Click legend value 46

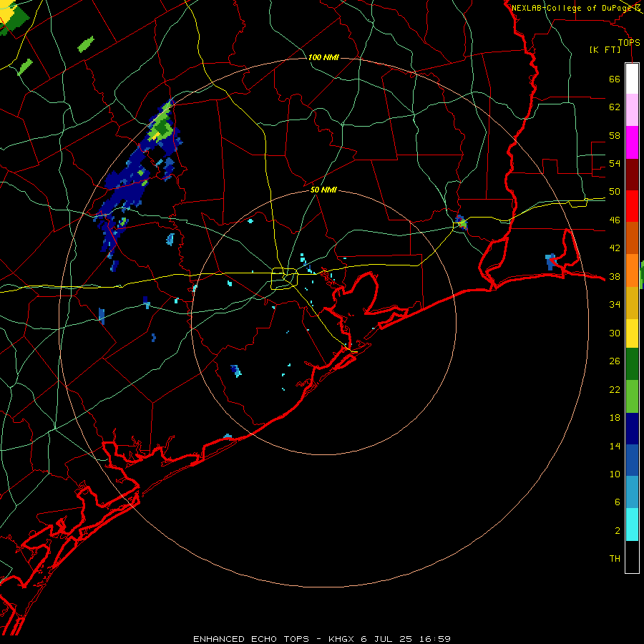point(615,220)
